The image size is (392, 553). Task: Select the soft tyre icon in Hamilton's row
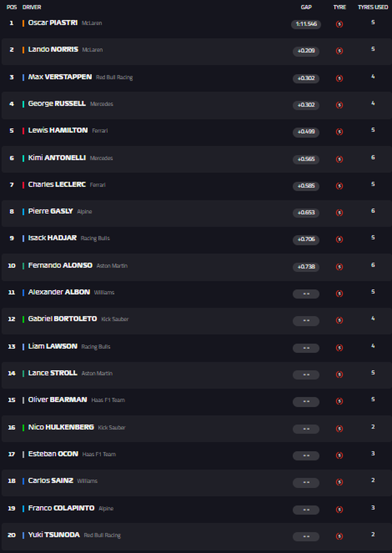339,132
